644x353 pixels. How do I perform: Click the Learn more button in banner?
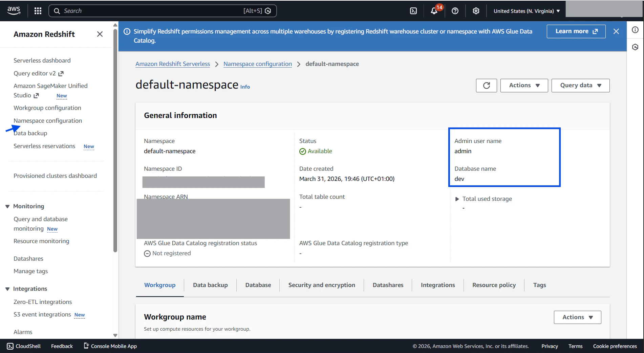point(576,31)
